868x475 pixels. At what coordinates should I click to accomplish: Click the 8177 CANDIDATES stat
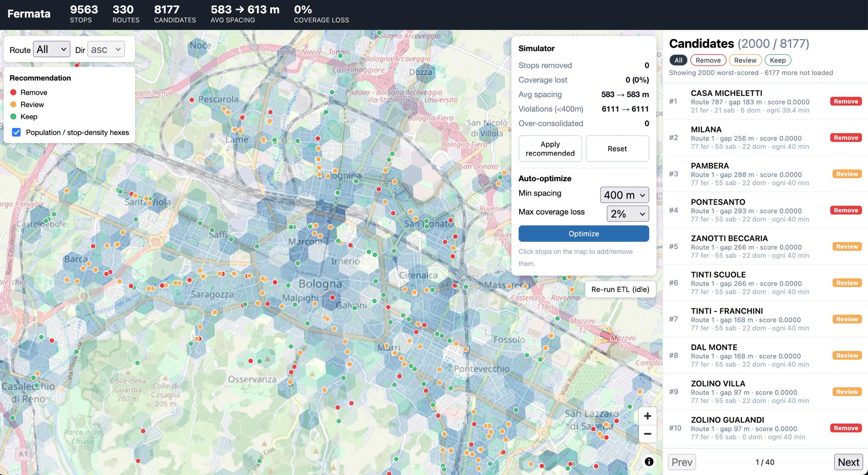(175, 14)
